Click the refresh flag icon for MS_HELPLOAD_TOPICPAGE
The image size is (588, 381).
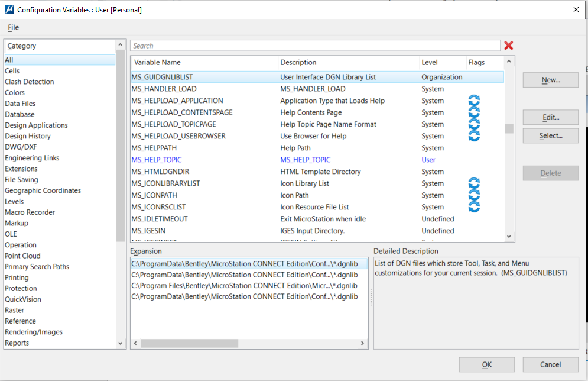tap(474, 124)
